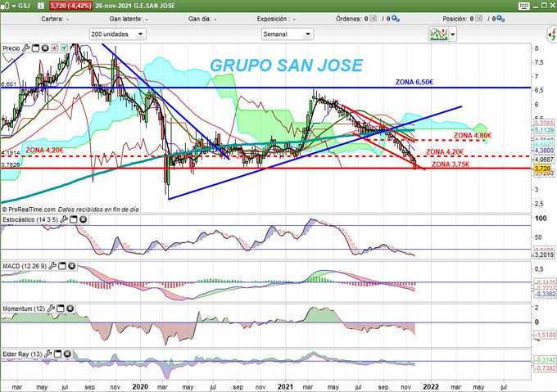Click the Posición label

pos(455,19)
